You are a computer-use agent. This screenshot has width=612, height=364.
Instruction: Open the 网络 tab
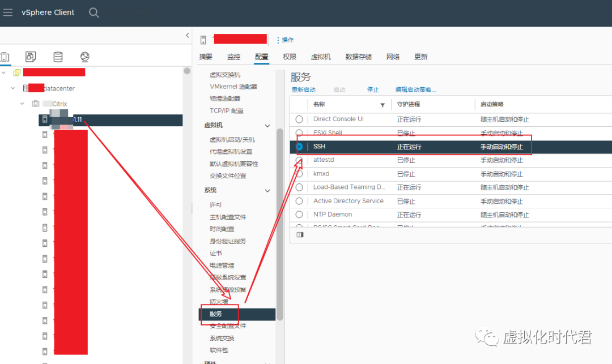pyautogui.click(x=393, y=57)
